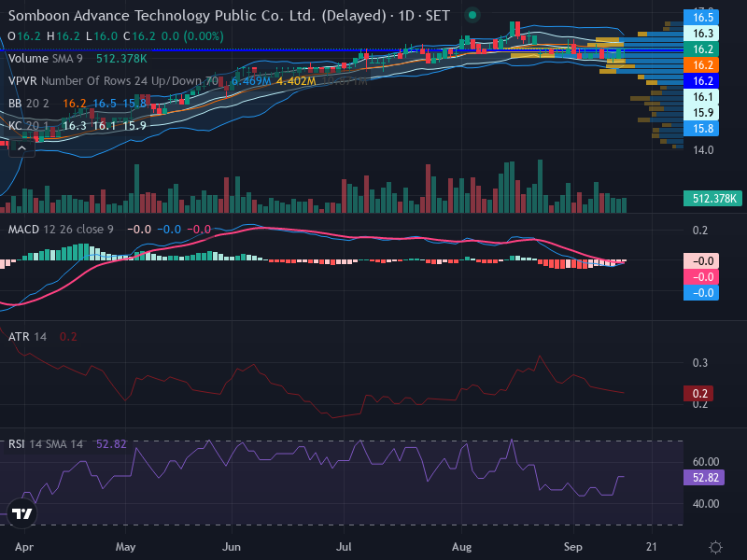Screen dimensions: 747x560
Task: Click the purple 52.82 RSI value label
Action: (x=704, y=478)
